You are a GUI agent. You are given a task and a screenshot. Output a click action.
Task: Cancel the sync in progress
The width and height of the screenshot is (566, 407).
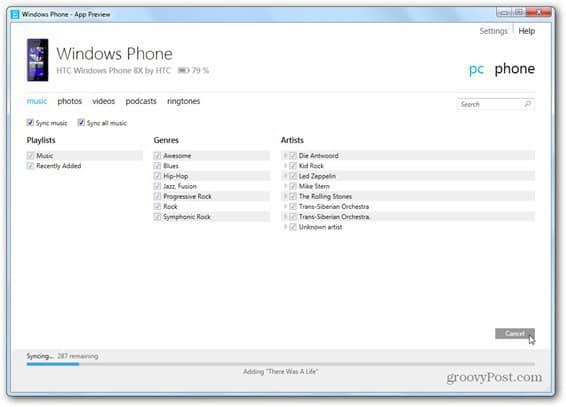click(515, 333)
